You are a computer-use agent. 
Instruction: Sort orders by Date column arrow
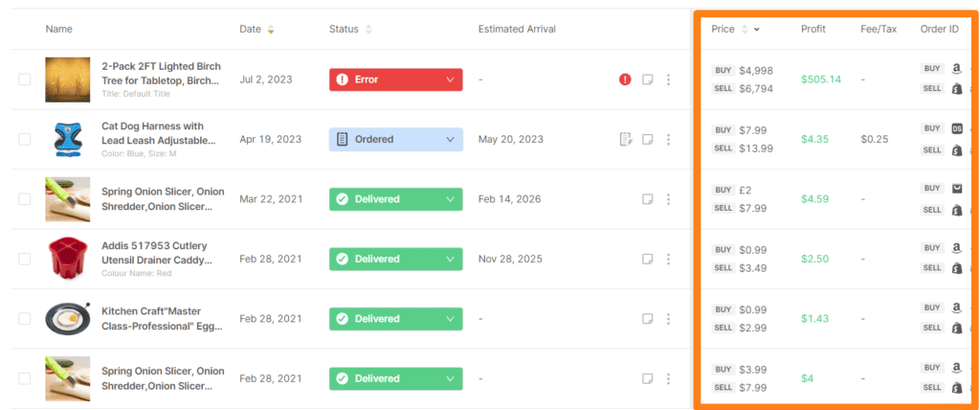(x=271, y=30)
